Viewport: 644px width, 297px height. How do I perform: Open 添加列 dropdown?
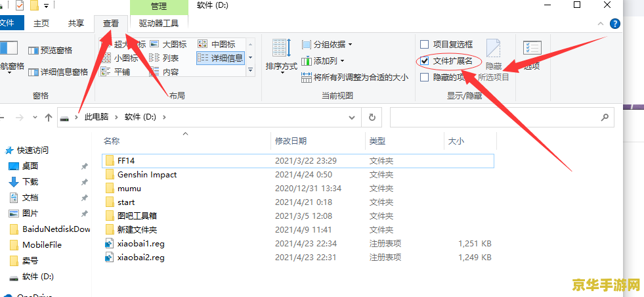(x=323, y=61)
